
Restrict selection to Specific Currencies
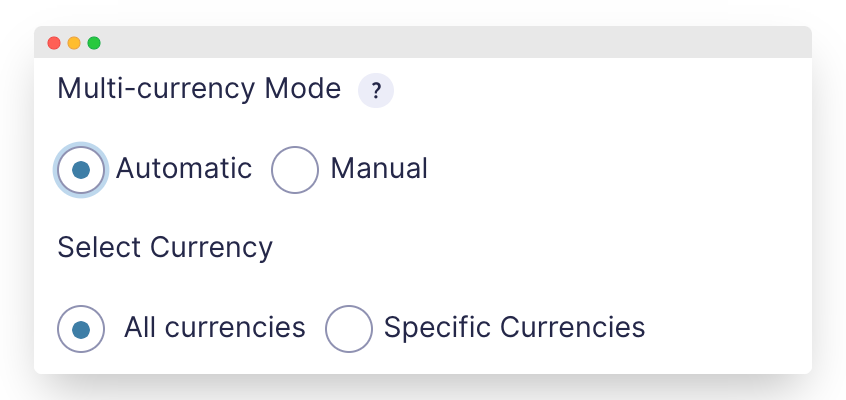point(349,328)
